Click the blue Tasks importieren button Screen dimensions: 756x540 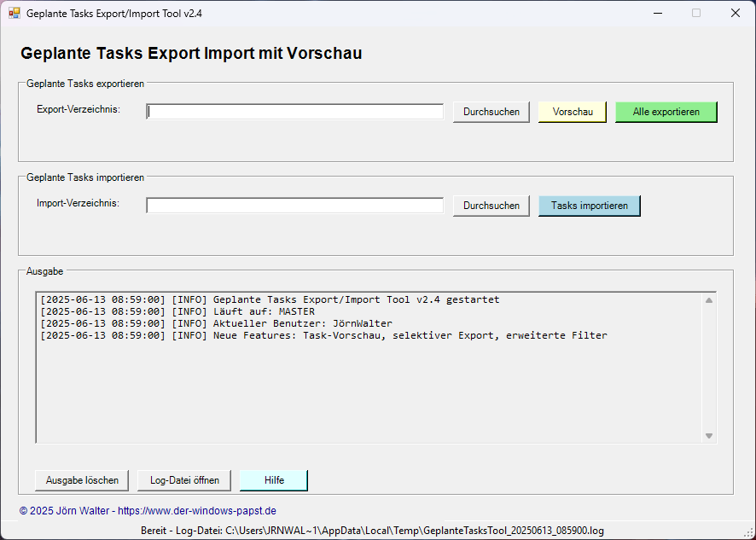[589, 206]
